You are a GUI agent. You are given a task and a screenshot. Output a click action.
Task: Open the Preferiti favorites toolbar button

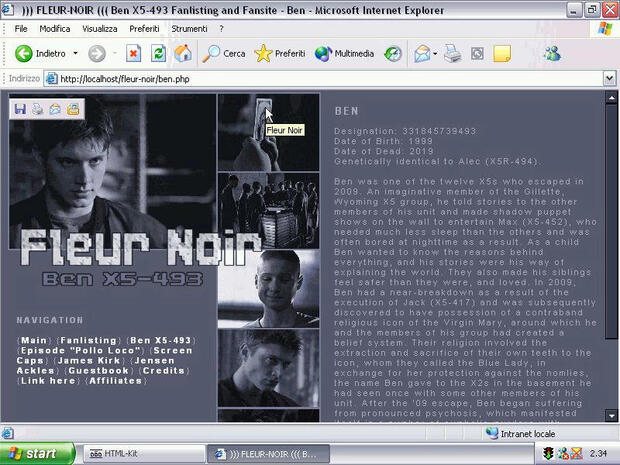click(280, 53)
